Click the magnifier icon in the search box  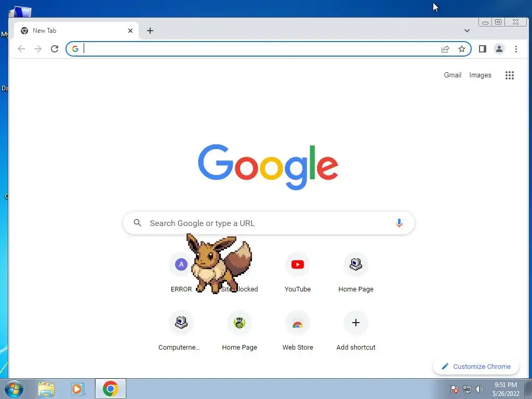pyautogui.click(x=137, y=223)
